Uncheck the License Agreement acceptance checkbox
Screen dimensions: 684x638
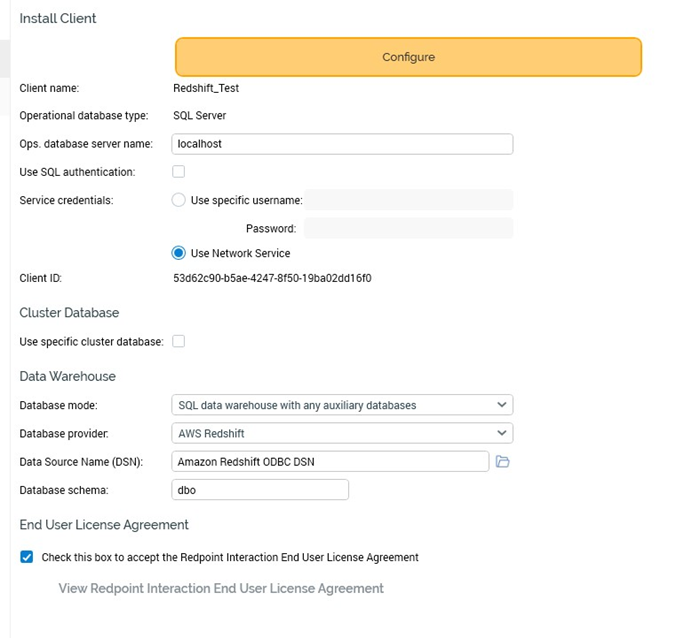pos(27,557)
